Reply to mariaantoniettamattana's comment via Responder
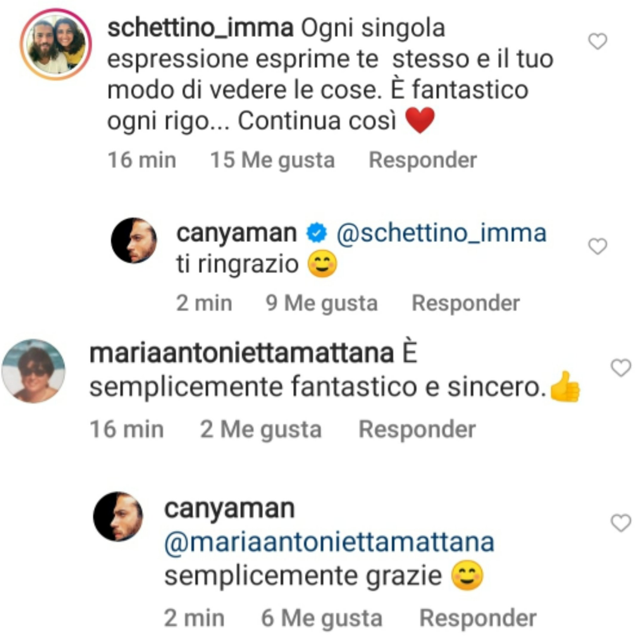The height and width of the screenshot is (644, 644). coord(417,429)
